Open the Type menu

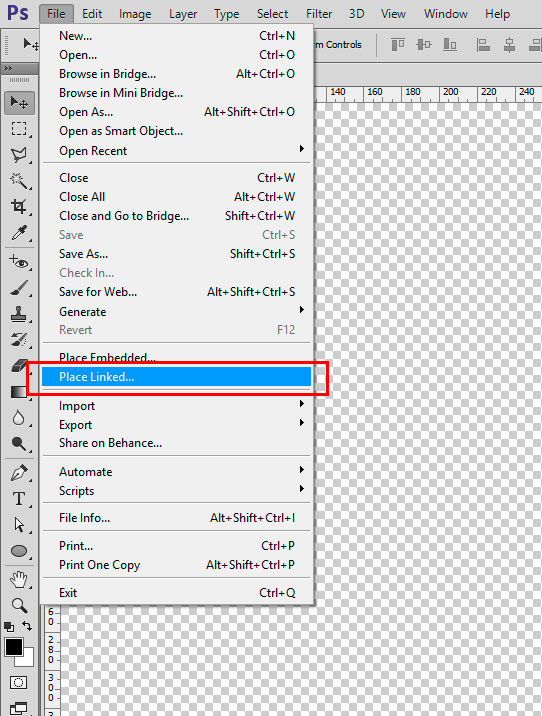coord(226,14)
